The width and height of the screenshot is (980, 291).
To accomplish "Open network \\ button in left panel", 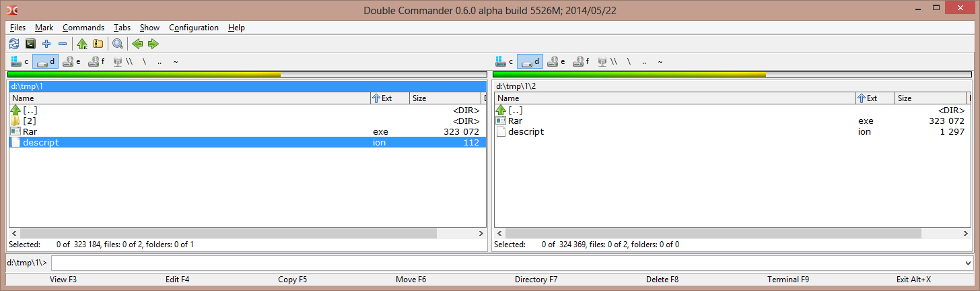I will tap(123, 61).
